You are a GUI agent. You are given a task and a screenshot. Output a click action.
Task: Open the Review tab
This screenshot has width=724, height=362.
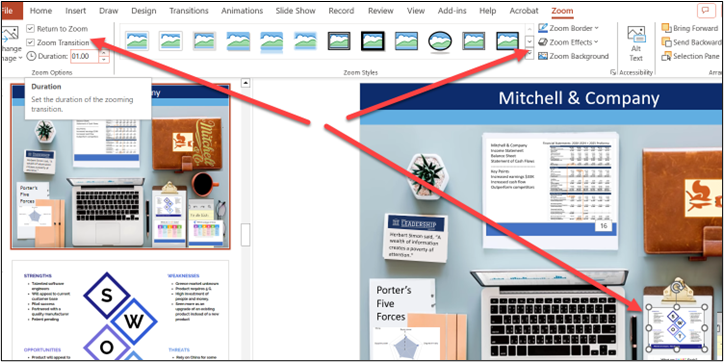[380, 11]
